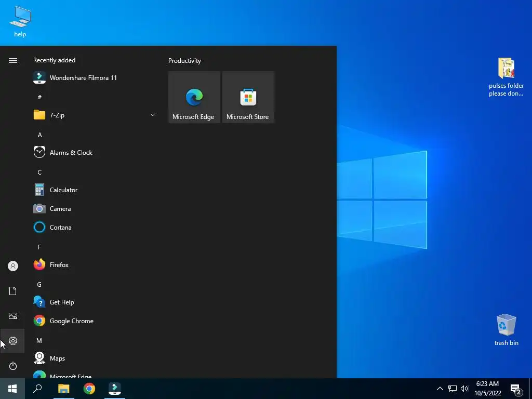Click the '#' letter header in app list
The height and width of the screenshot is (399, 532).
(x=39, y=97)
